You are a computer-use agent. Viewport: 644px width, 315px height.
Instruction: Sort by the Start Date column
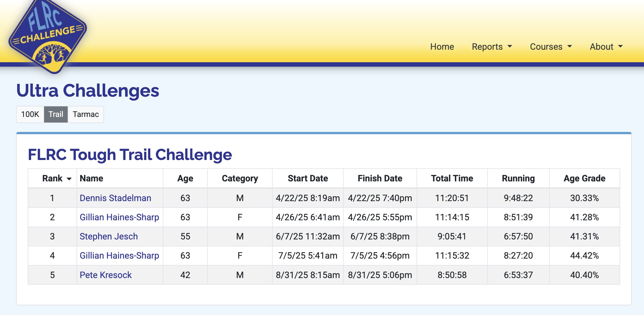(308, 178)
